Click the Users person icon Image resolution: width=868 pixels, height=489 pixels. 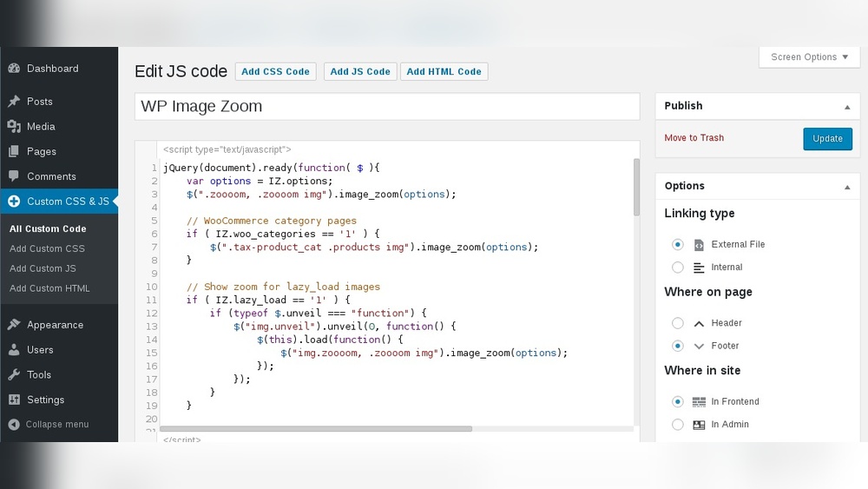[14, 349]
